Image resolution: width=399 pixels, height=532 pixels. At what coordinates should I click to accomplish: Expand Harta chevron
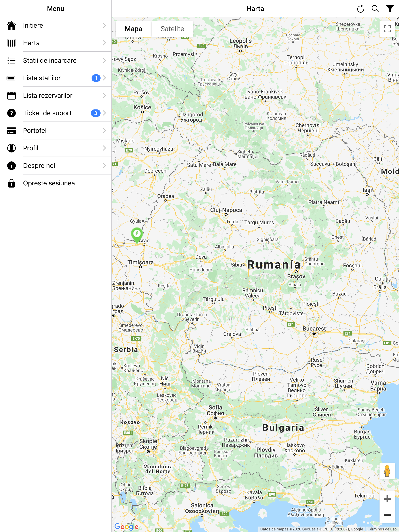pyautogui.click(x=104, y=43)
